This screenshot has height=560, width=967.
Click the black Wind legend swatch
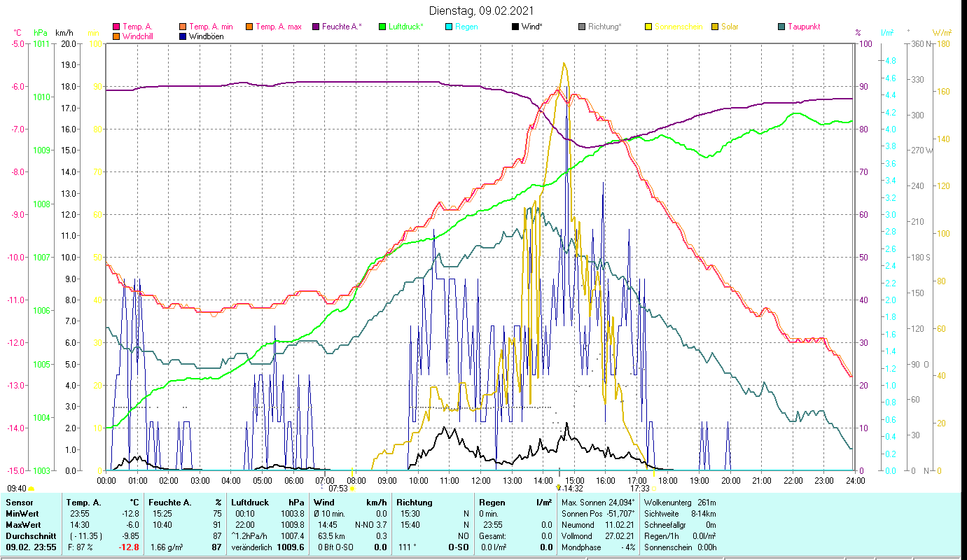515,27
